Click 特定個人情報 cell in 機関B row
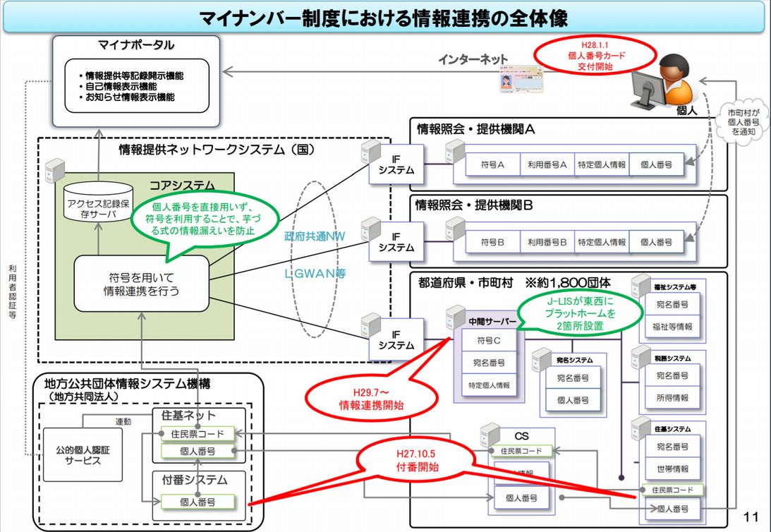This screenshot has height=532, width=771. tap(602, 242)
